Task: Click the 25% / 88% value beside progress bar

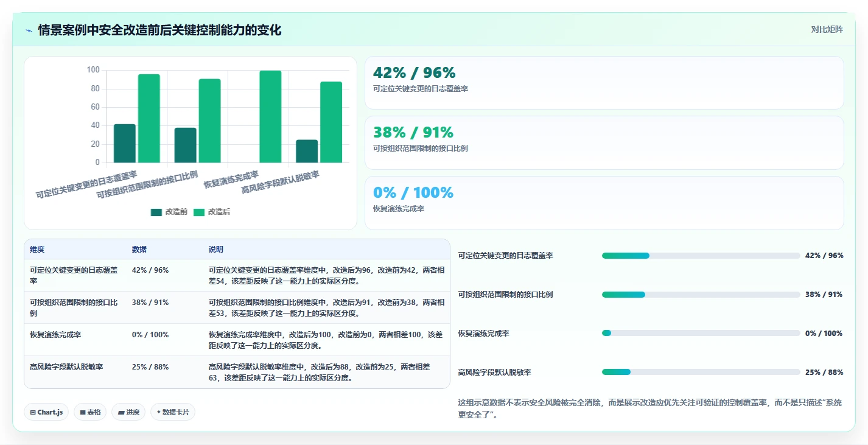Action: (824, 372)
